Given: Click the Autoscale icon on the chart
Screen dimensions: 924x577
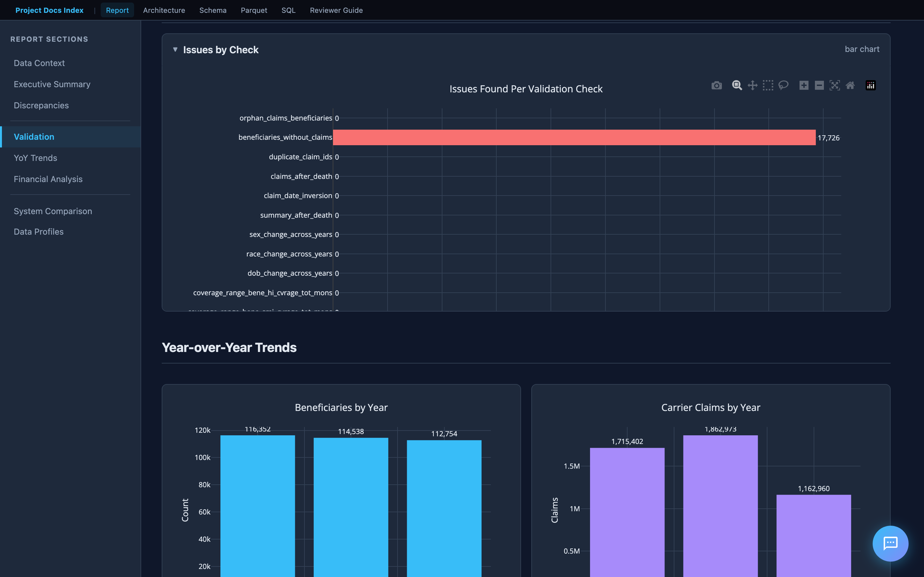Looking at the screenshot, I should [x=835, y=85].
